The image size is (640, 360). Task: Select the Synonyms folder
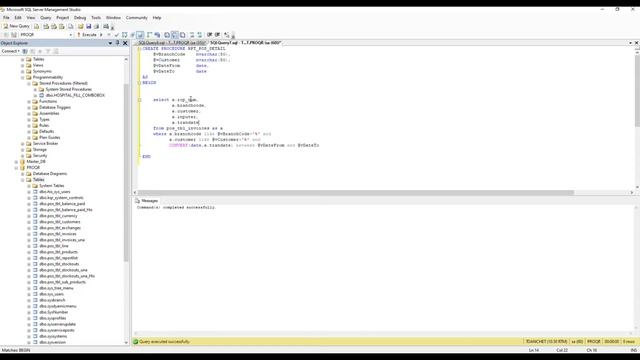[x=42, y=71]
